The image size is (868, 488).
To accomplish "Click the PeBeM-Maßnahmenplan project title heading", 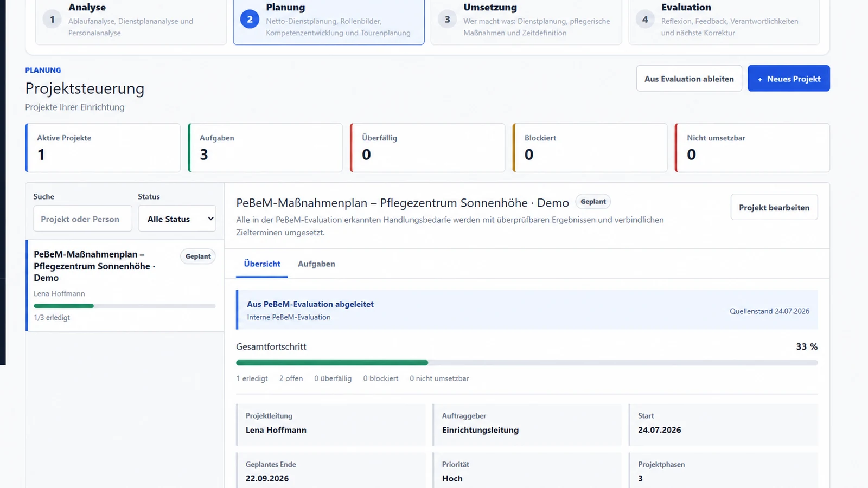I will [403, 203].
